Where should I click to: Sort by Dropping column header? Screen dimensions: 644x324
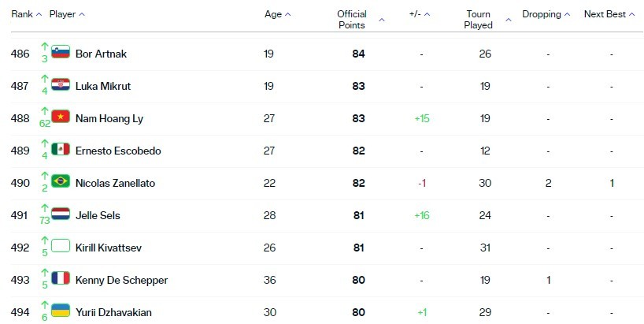[x=546, y=14]
